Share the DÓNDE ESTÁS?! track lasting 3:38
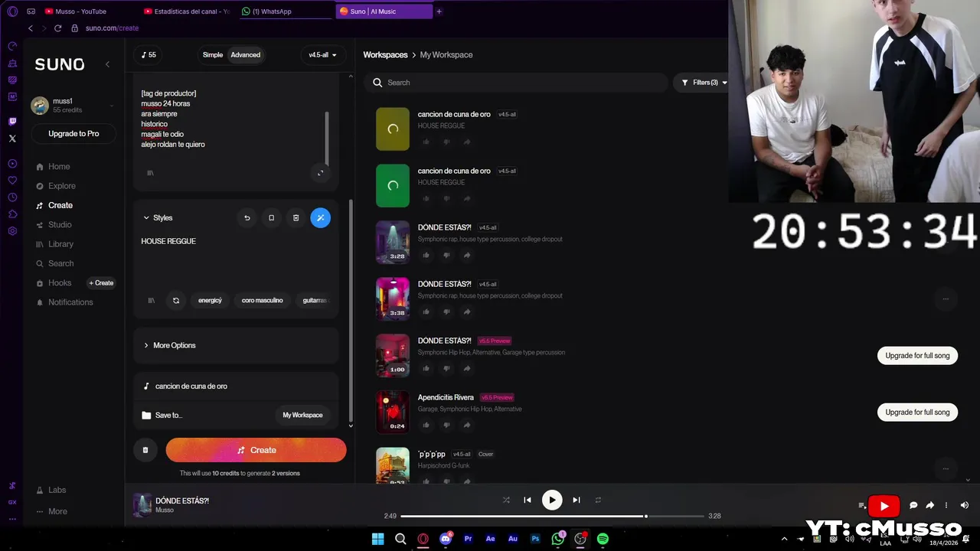Screen dimensions: 980x551 point(467,311)
